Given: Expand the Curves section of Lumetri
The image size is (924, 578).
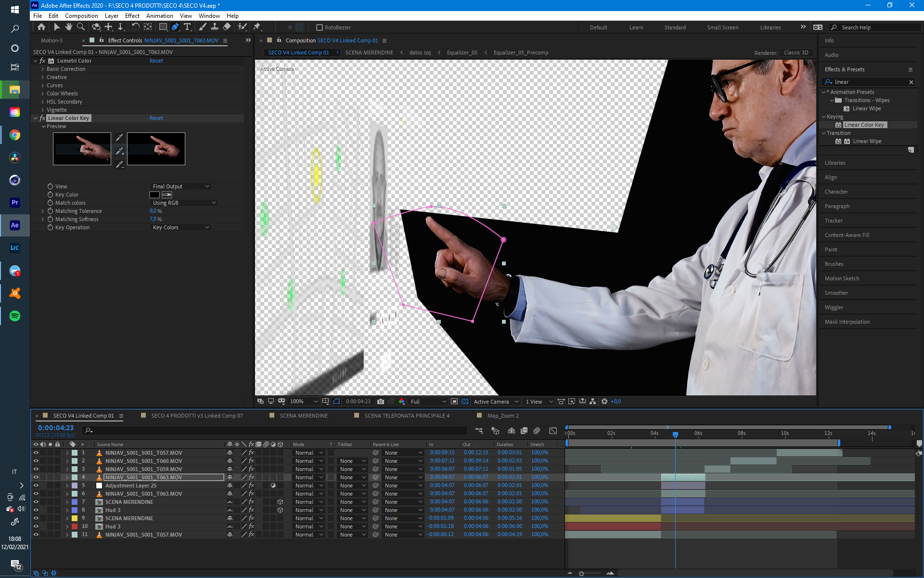Looking at the screenshot, I should [x=42, y=85].
